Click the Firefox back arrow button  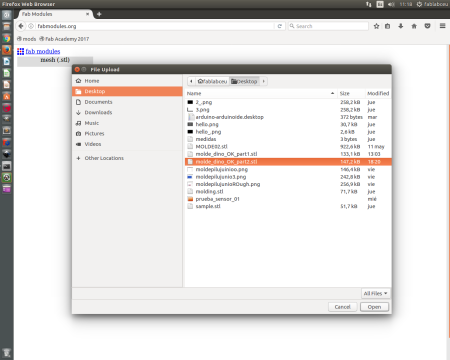pos(21,26)
